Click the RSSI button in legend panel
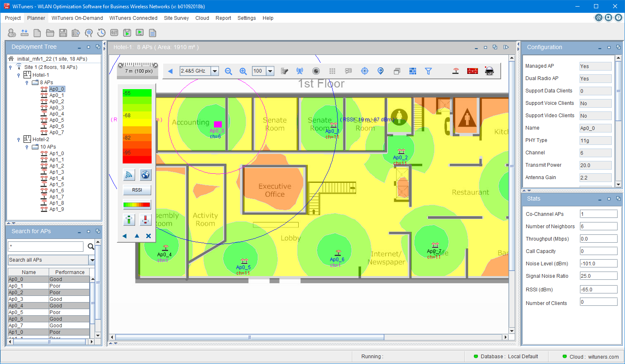This screenshot has width=625, height=364. click(x=137, y=190)
